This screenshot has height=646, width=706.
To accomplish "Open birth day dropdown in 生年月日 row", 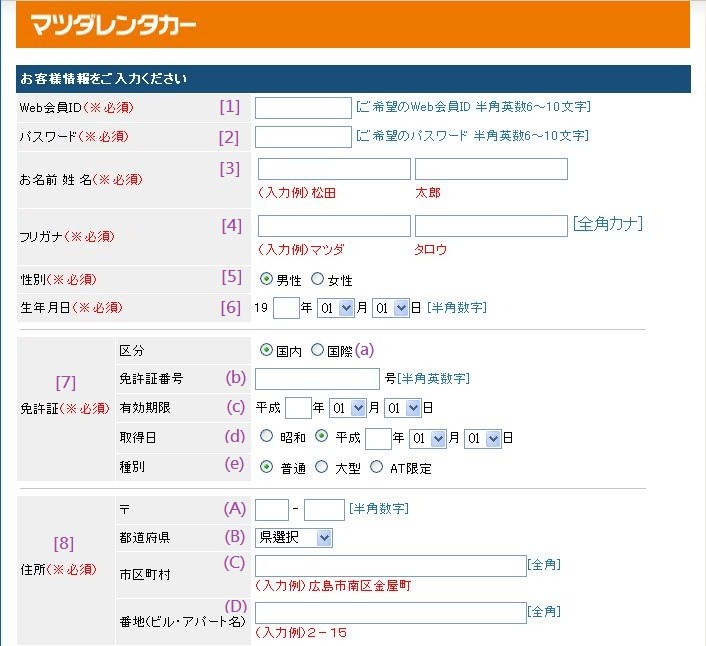I will click(x=391, y=308).
